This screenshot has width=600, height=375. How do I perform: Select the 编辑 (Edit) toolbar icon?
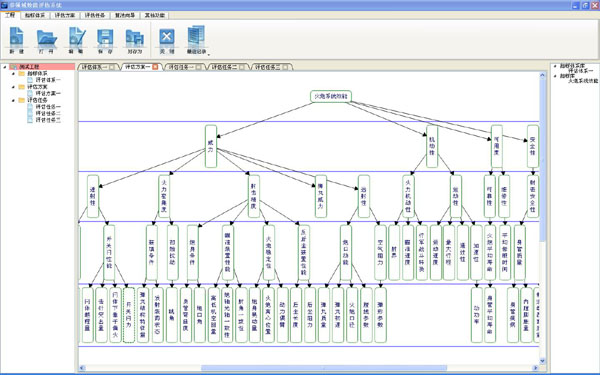[x=77, y=37]
